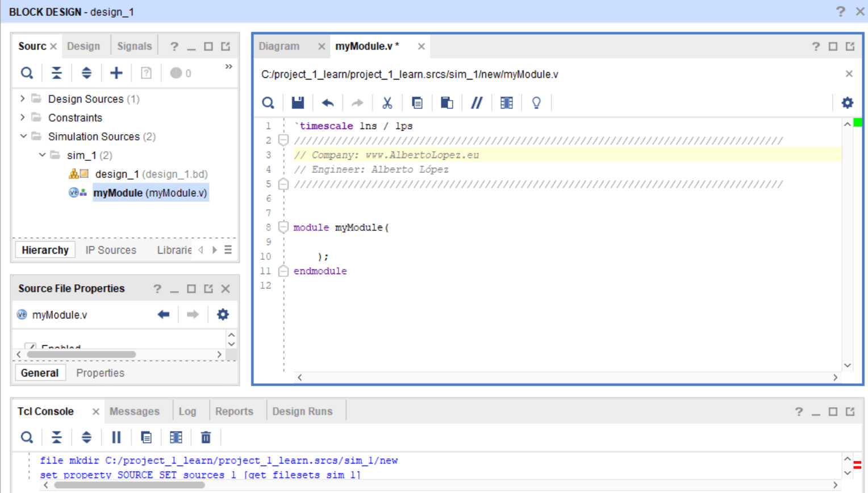Click the search icon in the Sources panel
868x493 pixels.
[x=27, y=73]
